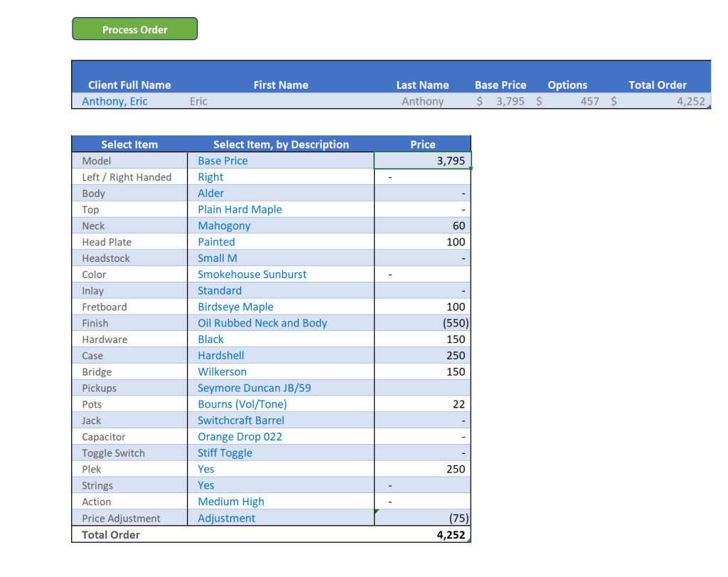Select the Pickups option 'Seymore Duncan JB/59'
Image resolution: width=728 pixels, height=577 pixels.
[x=281, y=388]
